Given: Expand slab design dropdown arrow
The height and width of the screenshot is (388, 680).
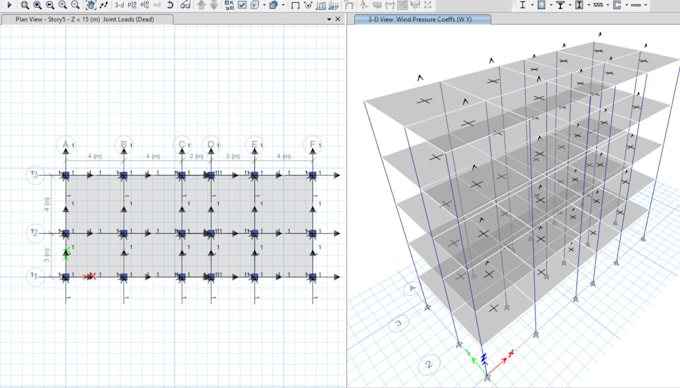Looking at the screenshot, I should tap(645, 5).
